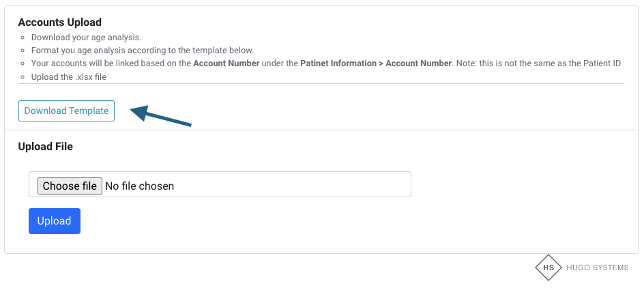Viewport: 644px width, 288px height.
Task: Click bold "Patinet Information > Account Number" text
Action: pos(376,63)
